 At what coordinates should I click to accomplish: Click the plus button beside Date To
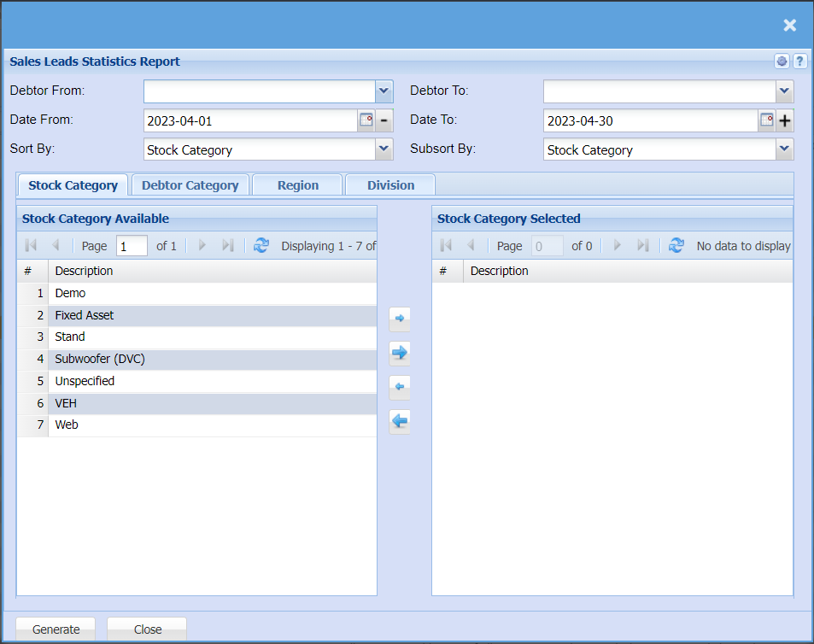pyautogui.click(x=785, y=120)
